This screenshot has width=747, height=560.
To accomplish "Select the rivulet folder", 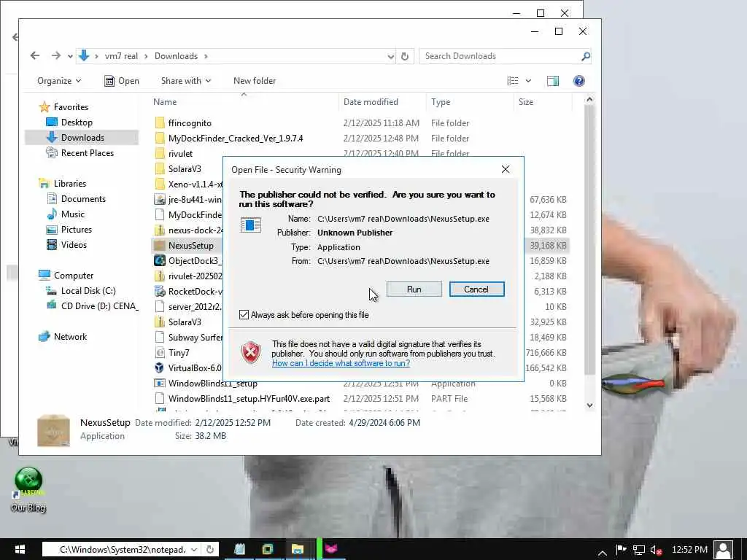I will pyautogui.click(x=180, y=154).
